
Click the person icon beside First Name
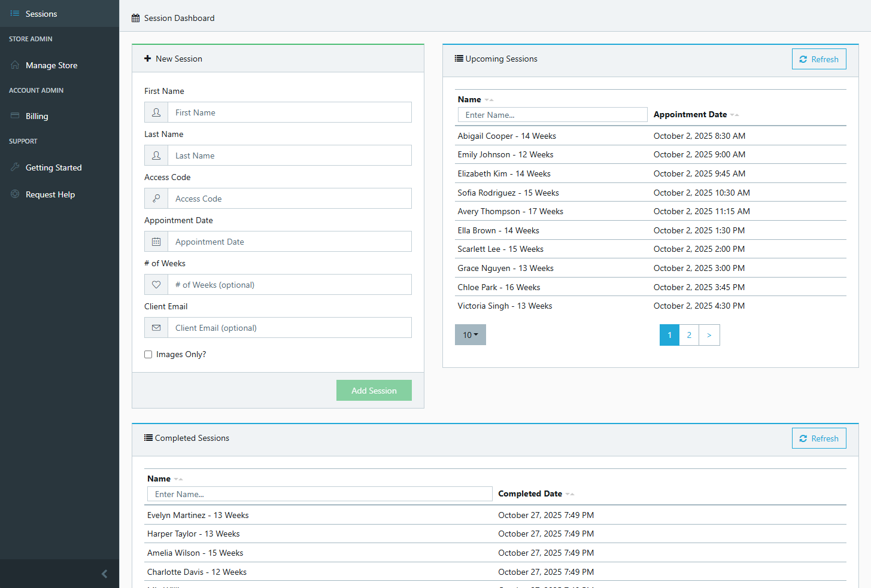pos(156,112)
